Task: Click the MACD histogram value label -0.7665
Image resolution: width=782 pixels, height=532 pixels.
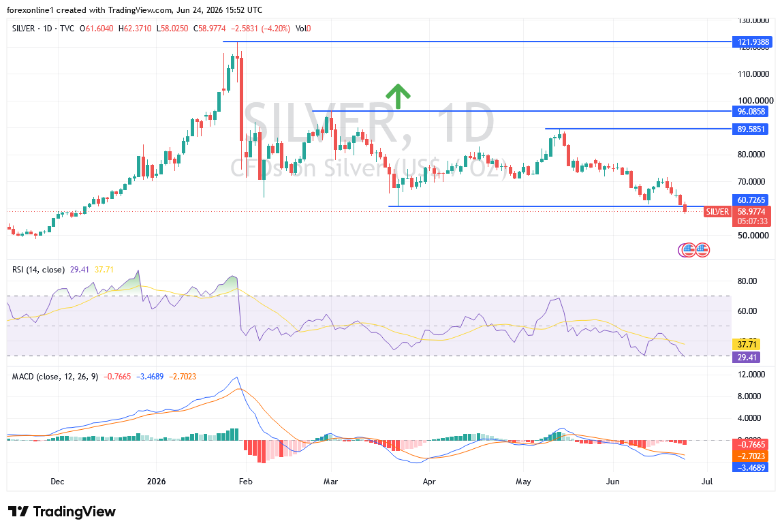Action: [x=751, y=445]
